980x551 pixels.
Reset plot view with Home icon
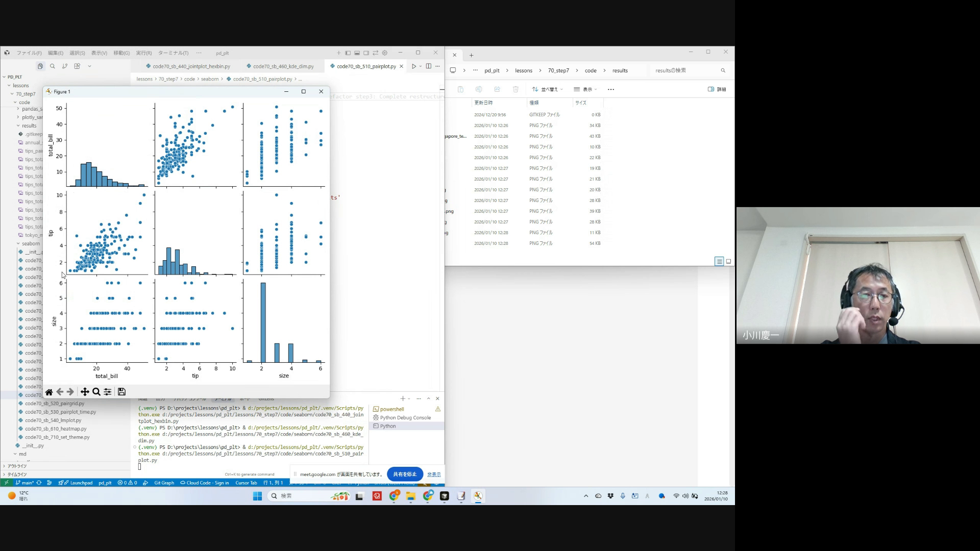(x=49, y=392)
